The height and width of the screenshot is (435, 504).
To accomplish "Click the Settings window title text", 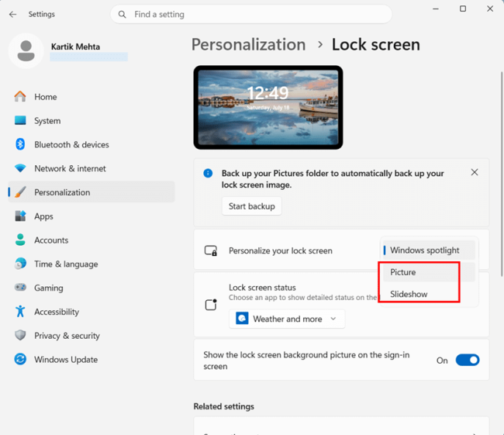I will [41, 14].
